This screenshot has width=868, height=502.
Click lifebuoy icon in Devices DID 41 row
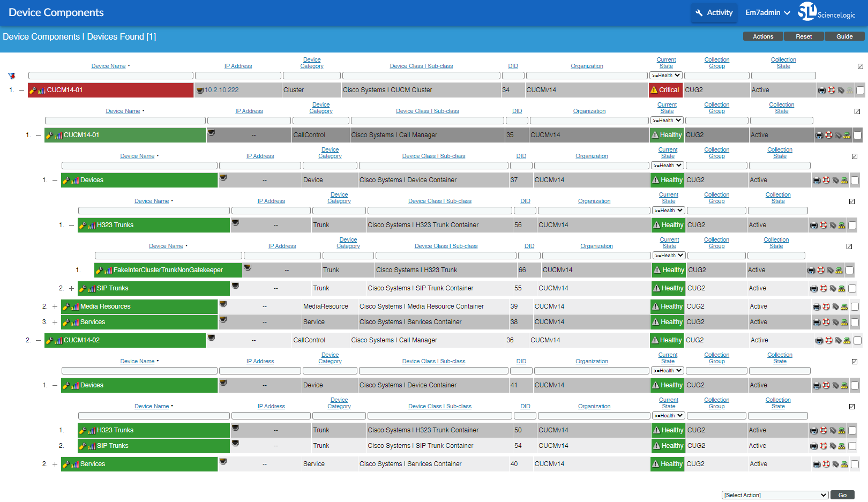click(x=826, y=385)
